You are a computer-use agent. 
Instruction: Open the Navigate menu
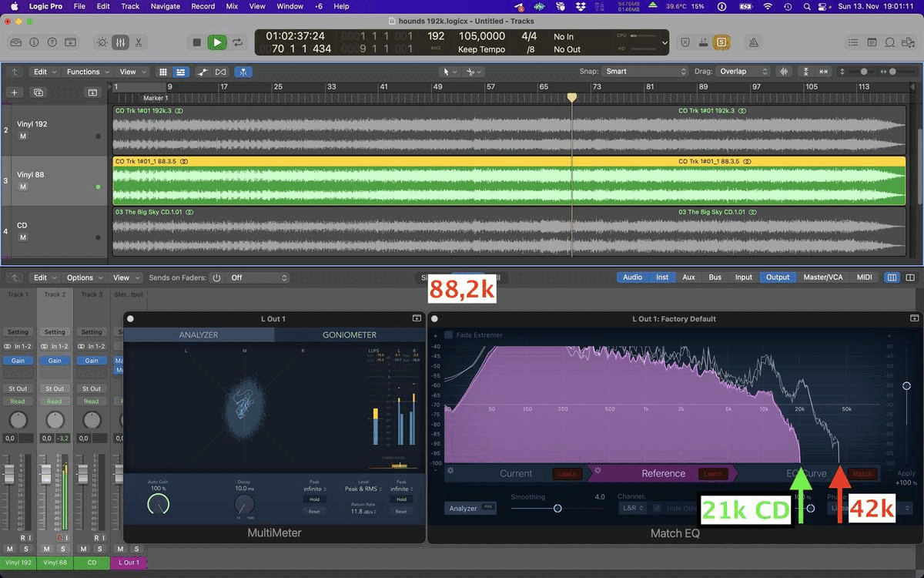point(165,6)
